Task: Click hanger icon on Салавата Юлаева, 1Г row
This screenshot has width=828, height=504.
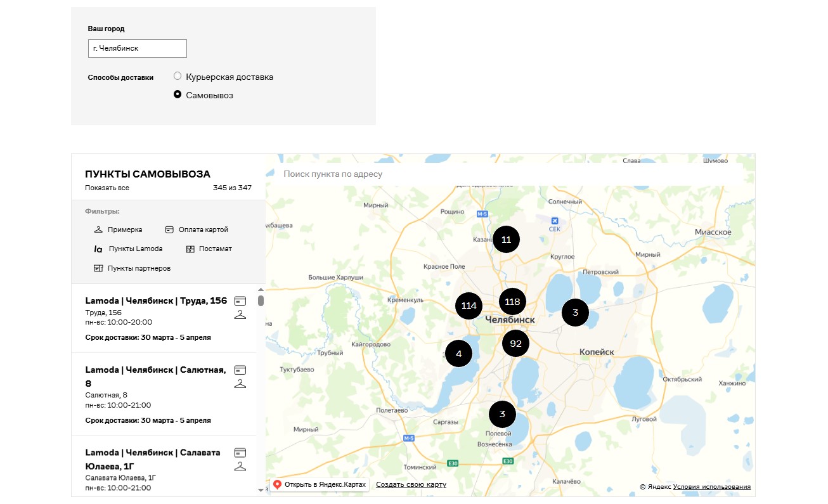Action: [x=240, y=467]
